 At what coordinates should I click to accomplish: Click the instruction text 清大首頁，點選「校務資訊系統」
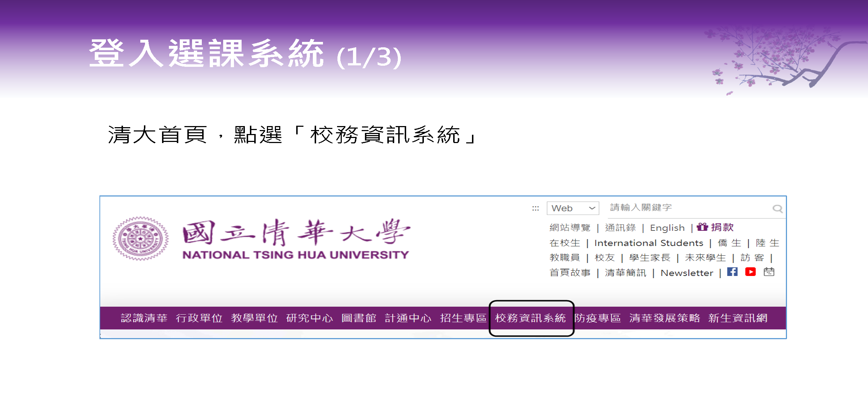[292, 134]
